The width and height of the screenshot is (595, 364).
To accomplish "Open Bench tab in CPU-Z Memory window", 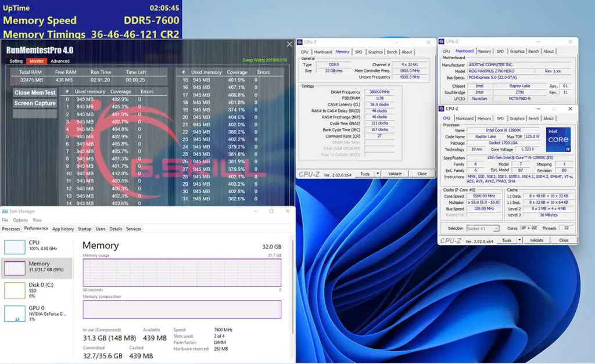I will (x=392, y=52).
